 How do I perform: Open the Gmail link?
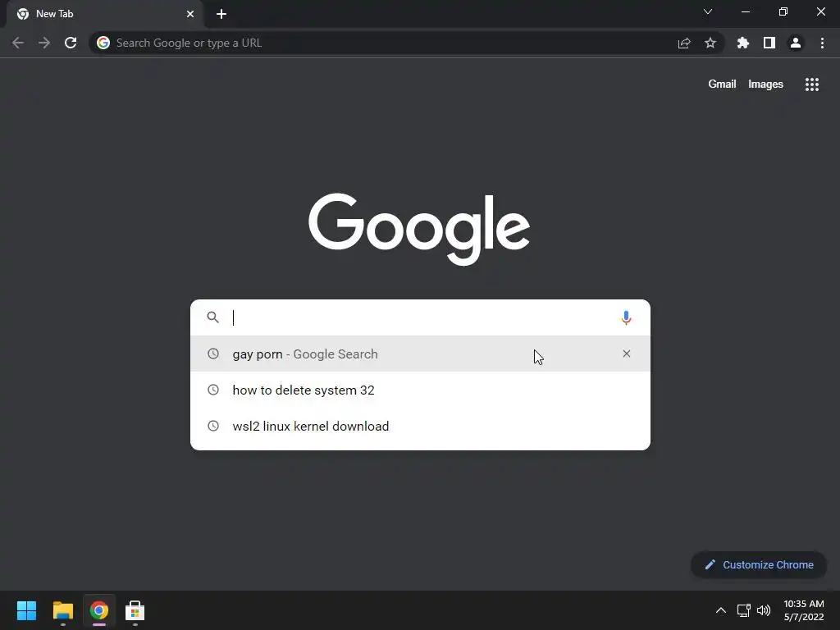tap(722, 84)
